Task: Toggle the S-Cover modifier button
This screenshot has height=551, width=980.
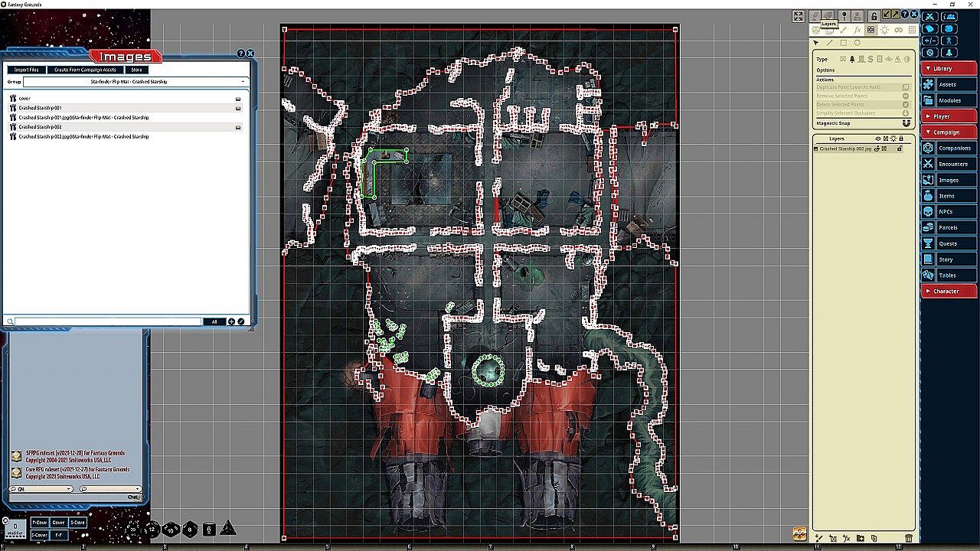Action: (x=39, y=534)
